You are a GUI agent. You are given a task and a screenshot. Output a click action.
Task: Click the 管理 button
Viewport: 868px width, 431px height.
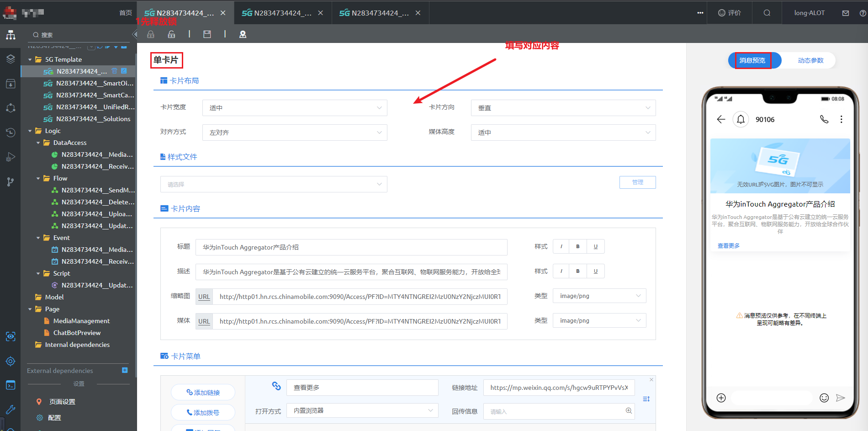(638, 182)
